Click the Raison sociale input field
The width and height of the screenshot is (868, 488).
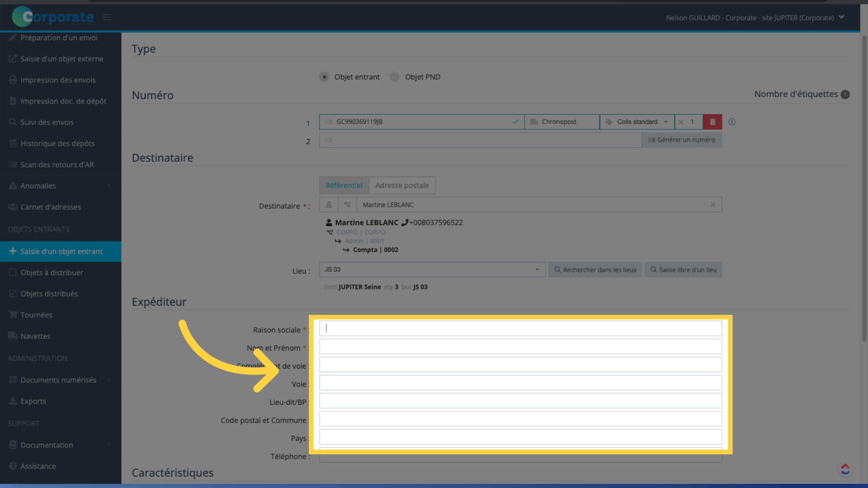(520, 328)
